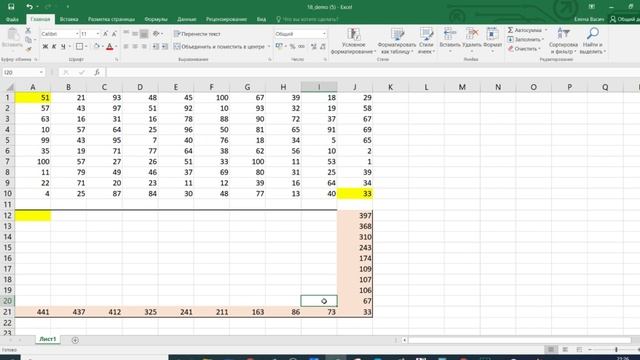This screenshot has height=360, width=640.
Task: Open the Общий number format dropdown
Action: coord(324,34)
